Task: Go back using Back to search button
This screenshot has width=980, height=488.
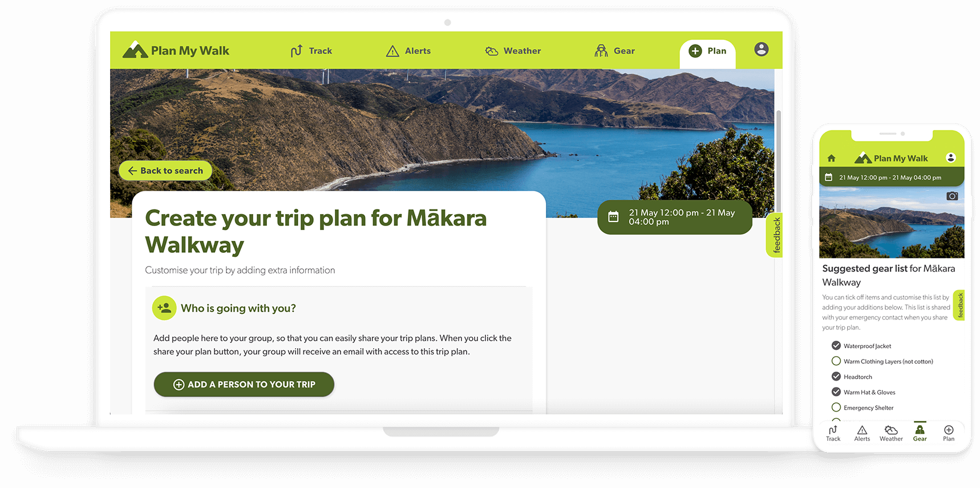Action: coord(165,171)
